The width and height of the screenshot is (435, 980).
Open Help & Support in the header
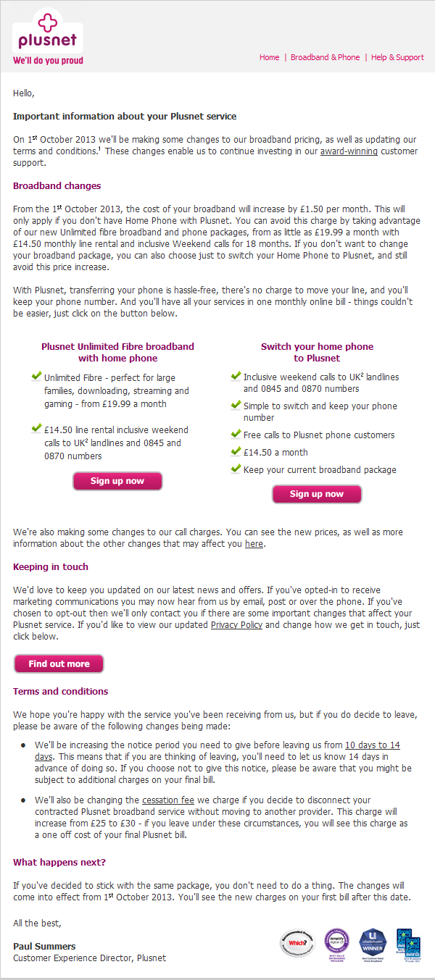point(397,57)
